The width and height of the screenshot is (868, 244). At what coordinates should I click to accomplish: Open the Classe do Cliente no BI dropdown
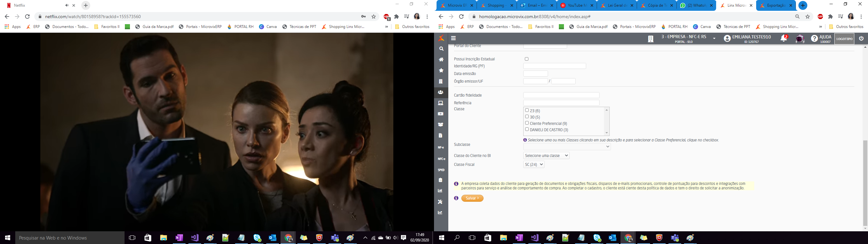coord(546,155)
